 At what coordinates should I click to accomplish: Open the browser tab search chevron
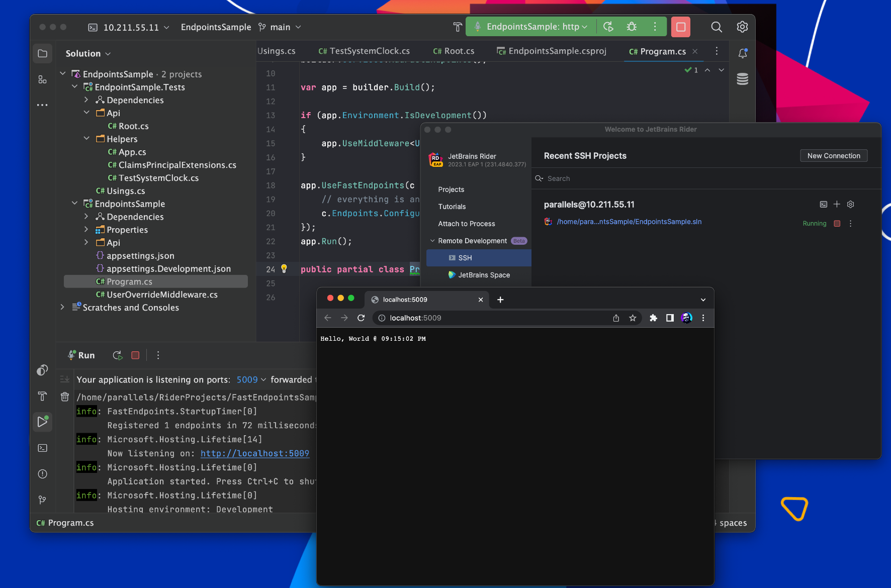coord(703,300)
